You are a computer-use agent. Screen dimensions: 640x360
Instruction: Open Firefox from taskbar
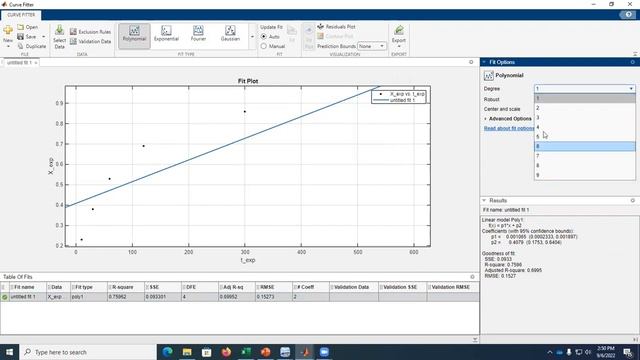click(x=226, y=351)
